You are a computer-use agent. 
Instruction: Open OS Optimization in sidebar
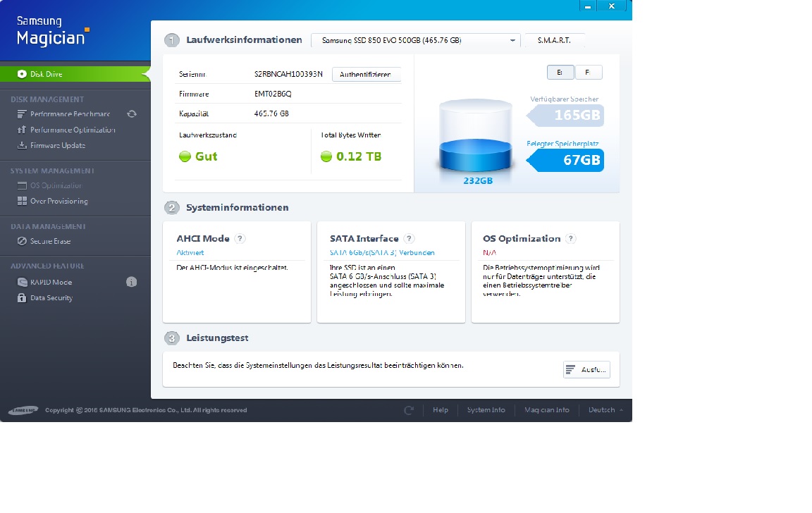click(56, 185)
